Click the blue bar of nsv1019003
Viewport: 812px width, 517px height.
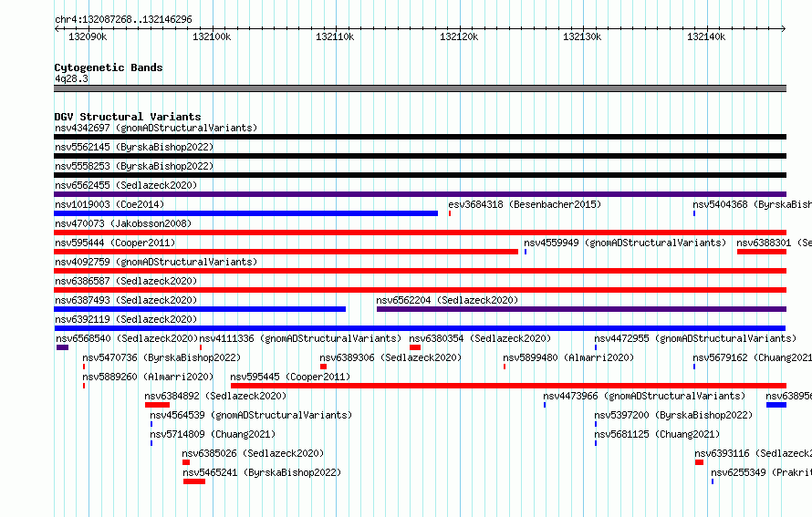coord(246,213)
